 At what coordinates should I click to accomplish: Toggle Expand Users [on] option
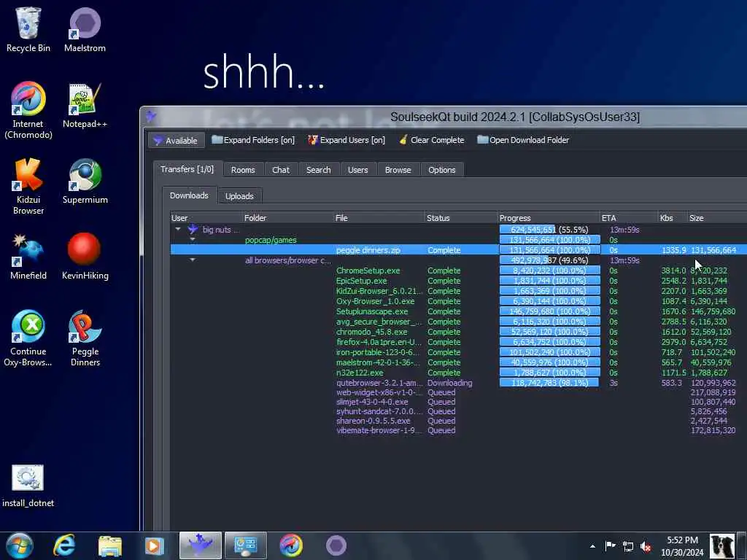347,140
